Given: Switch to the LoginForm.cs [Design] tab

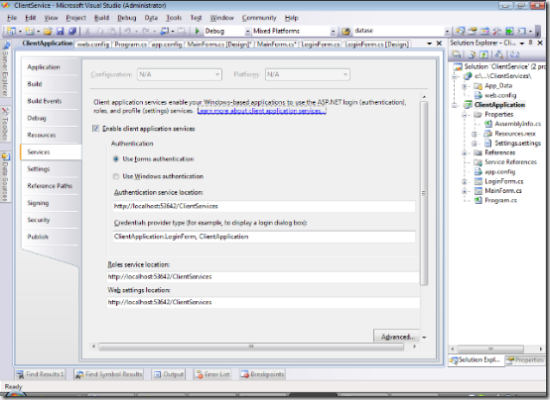Looking at the screenshot, I should point(377,44).
